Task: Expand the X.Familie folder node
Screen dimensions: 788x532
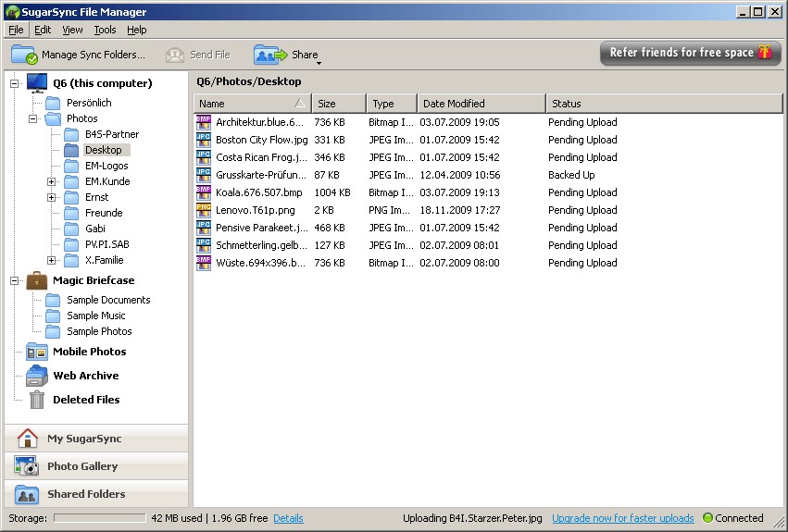Action: 52,261
